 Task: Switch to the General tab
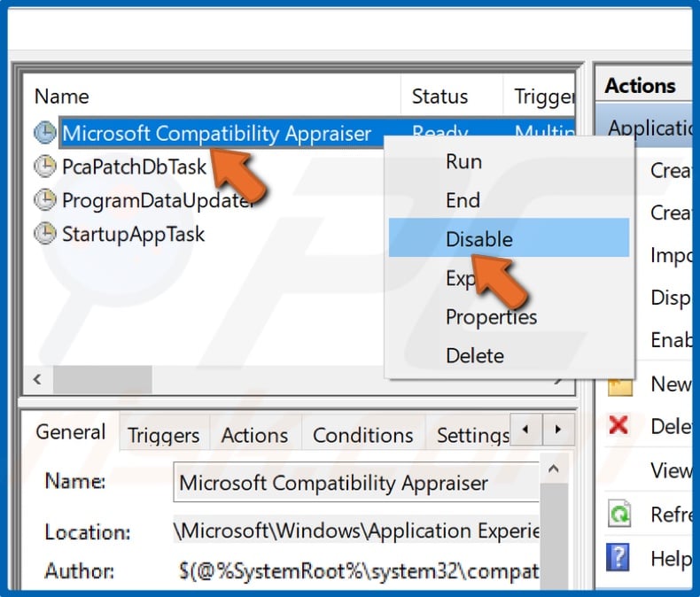70,432
